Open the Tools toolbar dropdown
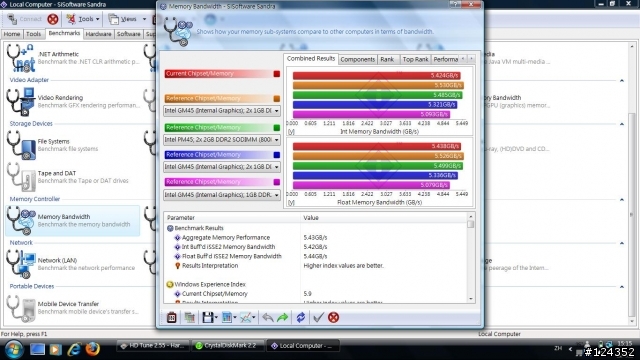 (x=83, y=19)
